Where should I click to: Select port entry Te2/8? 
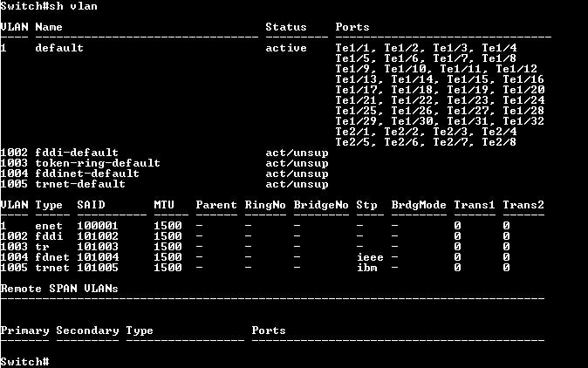pos(500,142)
